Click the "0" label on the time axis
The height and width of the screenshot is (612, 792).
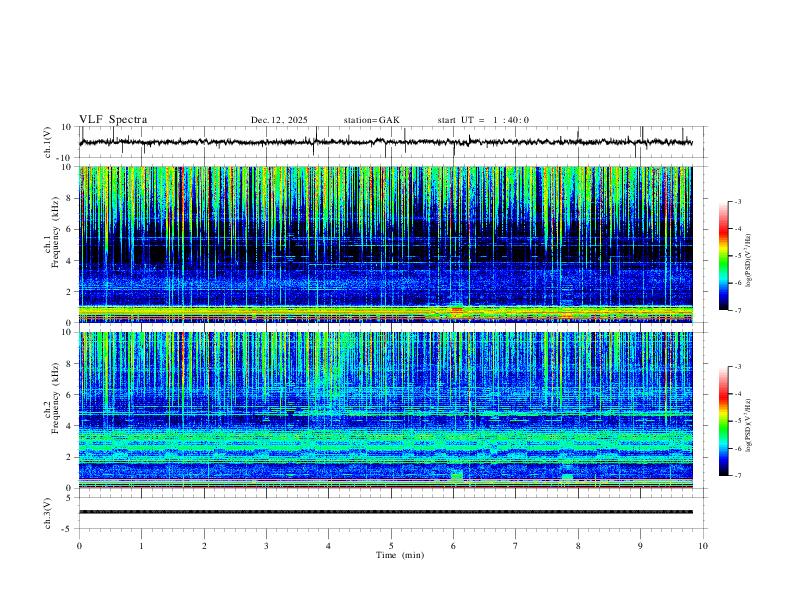(79, 546)
